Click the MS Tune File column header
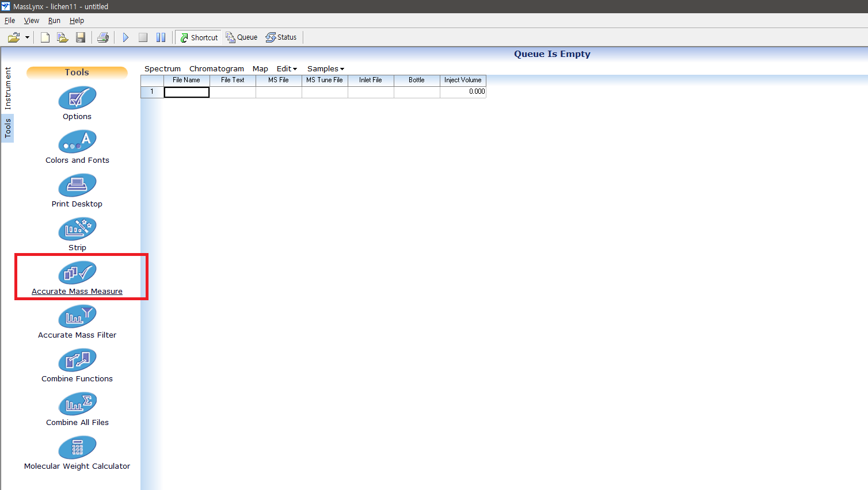 coord(325,81)
